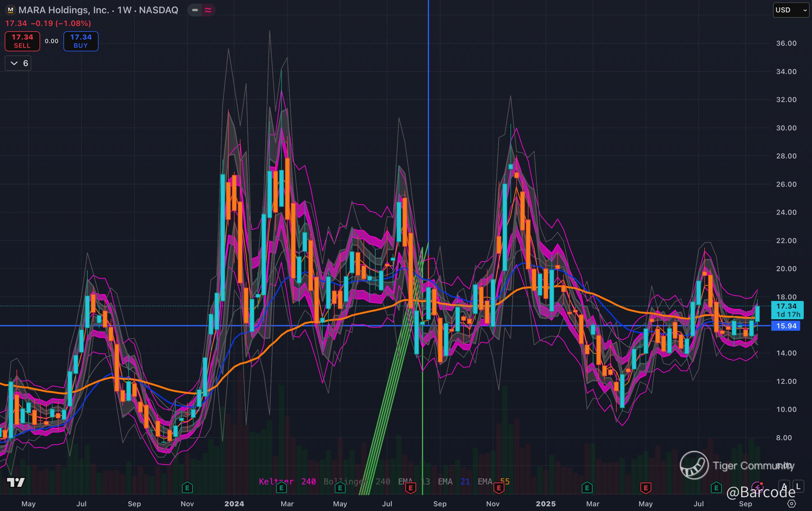Click the blue 15.94 price line label

click(786, 326)
